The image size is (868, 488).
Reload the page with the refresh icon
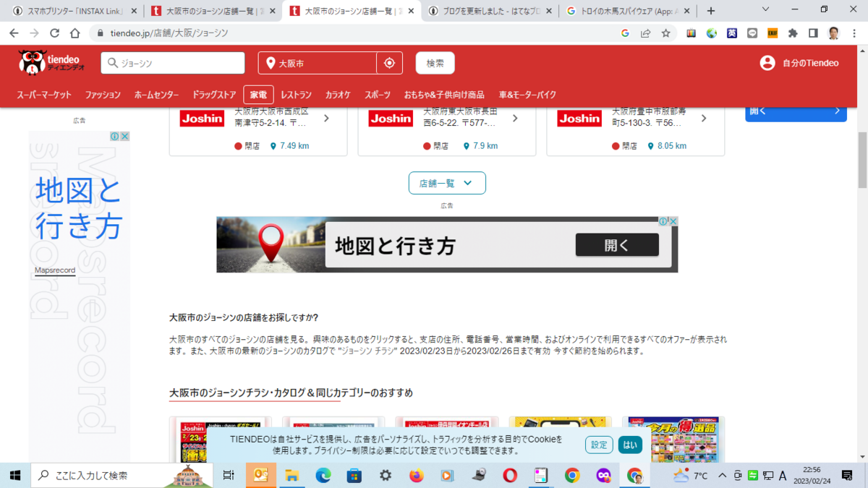point(54,33)
